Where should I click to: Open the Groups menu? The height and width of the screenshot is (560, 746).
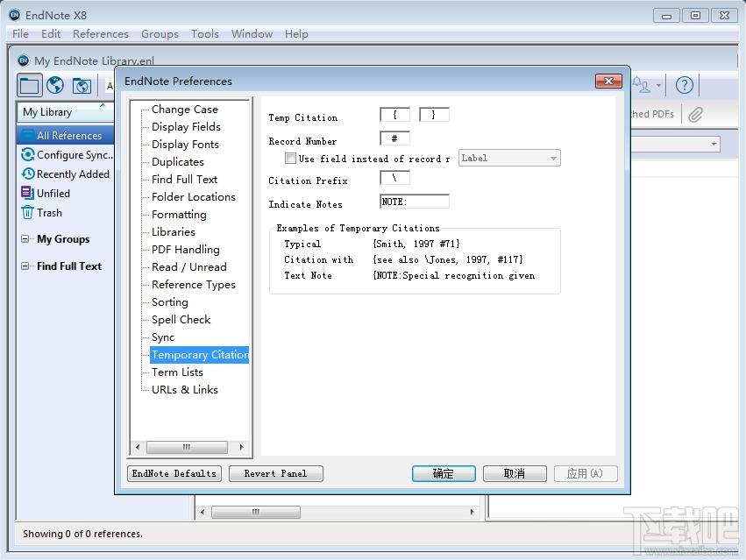[x=160, y=34]
